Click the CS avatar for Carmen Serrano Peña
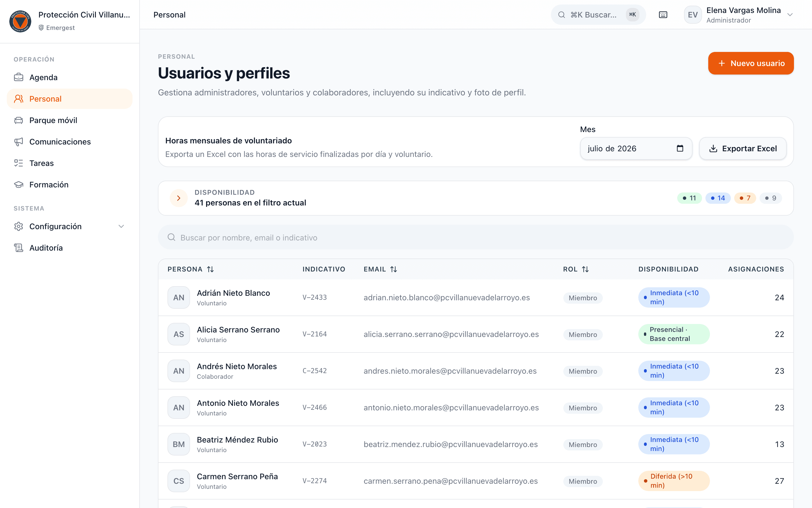This screenshot has width=812, height=508. (179, 481)
